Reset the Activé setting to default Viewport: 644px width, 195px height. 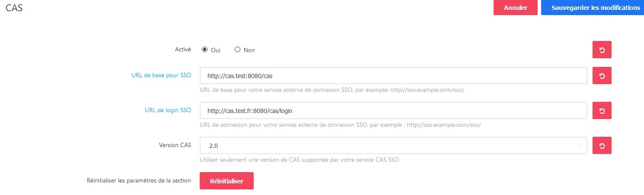pyautogui.click(x=602, y=50)
